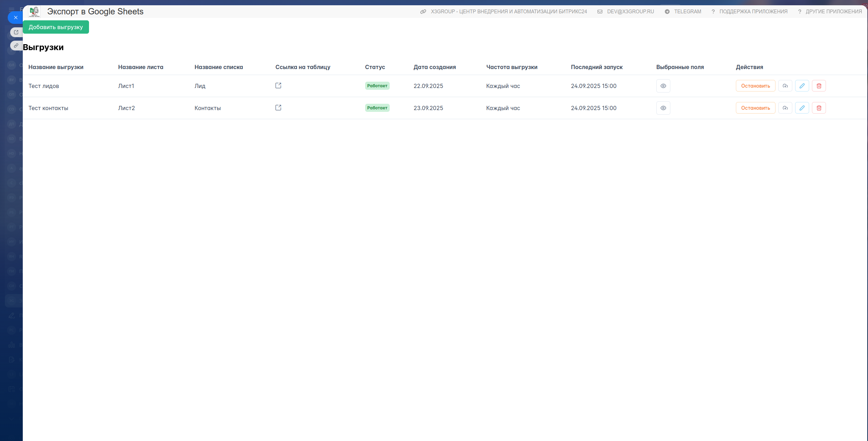Open table link for Тест контакты
868x441 pixels.
(x=278, y=108)
